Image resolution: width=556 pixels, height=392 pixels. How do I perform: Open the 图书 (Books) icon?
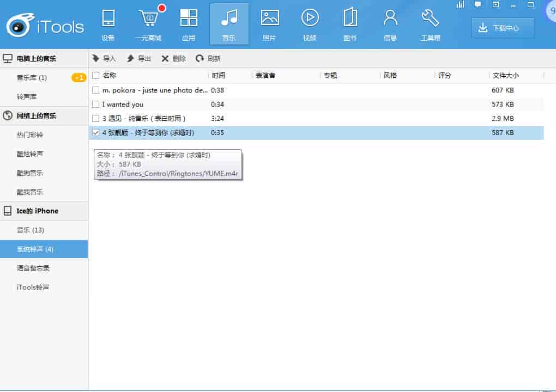(350, 17)
